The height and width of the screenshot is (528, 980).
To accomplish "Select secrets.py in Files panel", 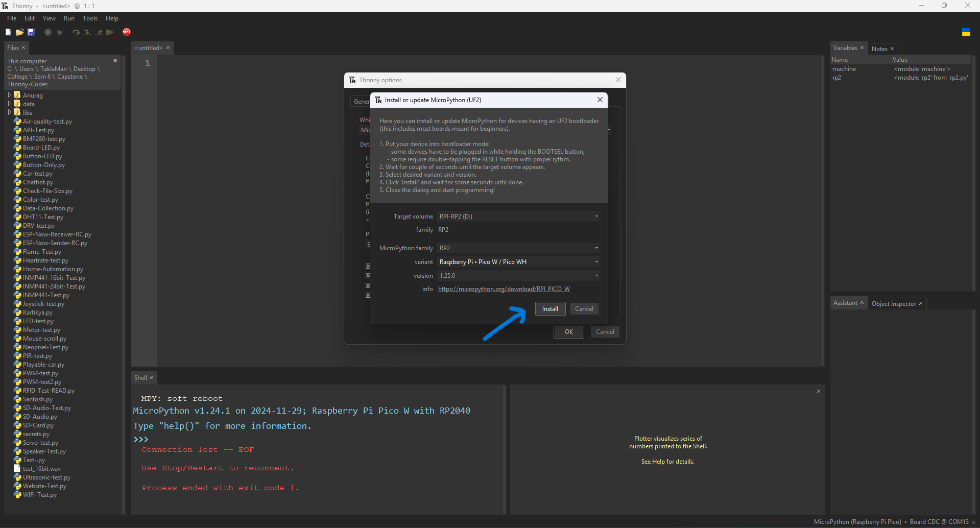I will (x=36, y=434).
